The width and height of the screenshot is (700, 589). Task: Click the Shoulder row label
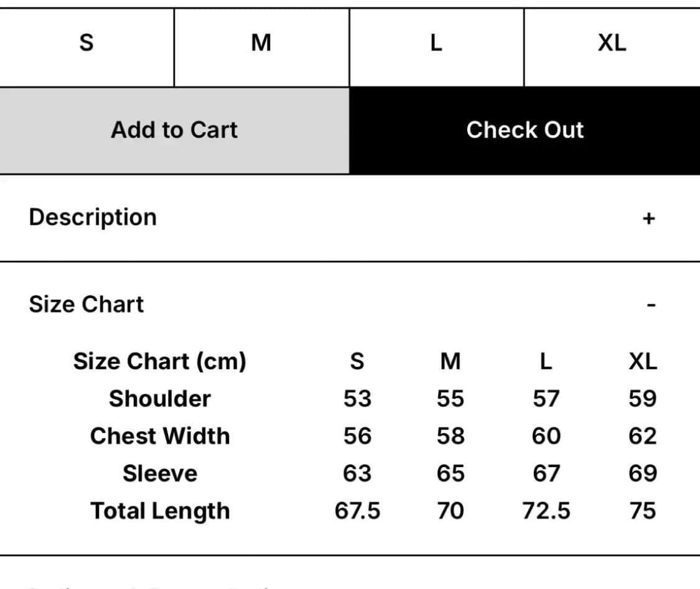point(160,399)
